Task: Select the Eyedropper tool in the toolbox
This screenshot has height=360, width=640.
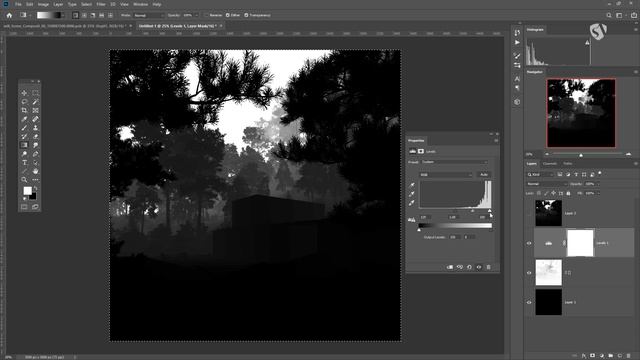Action: click(24, 119)
